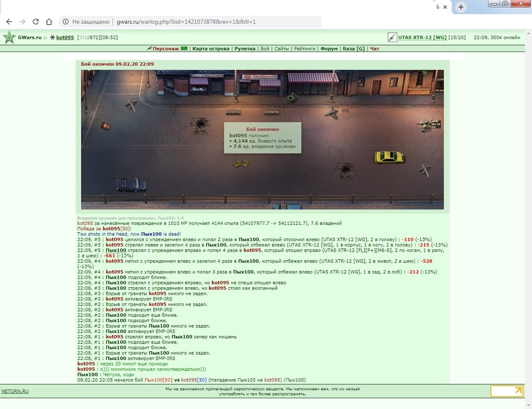The image size is (532, 409).
Task: Click scrollbar up arrow
Action: 528,34
